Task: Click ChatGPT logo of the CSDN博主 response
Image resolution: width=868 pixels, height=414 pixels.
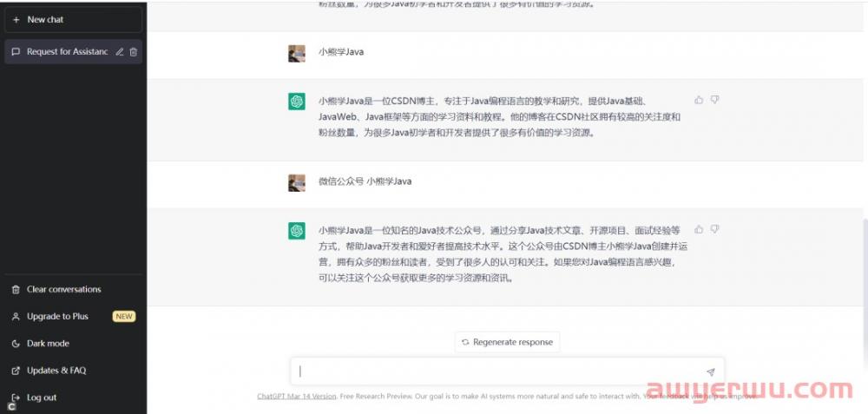Action: pyautogui.click(x=297, y=102)
